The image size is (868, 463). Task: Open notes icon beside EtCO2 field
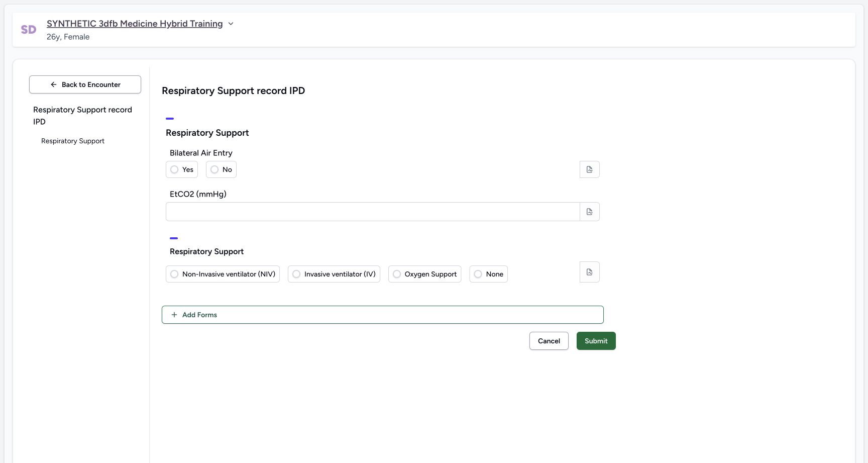click(589, 212)
